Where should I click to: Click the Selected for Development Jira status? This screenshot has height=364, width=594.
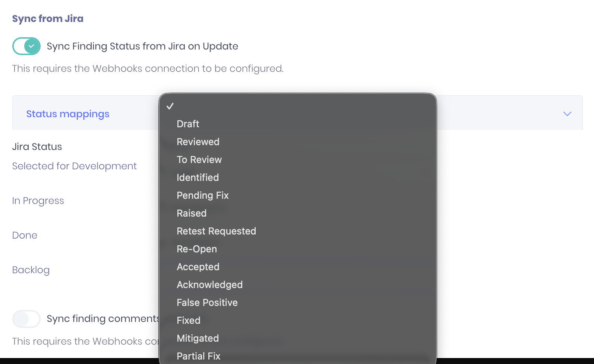click(75, 166)
